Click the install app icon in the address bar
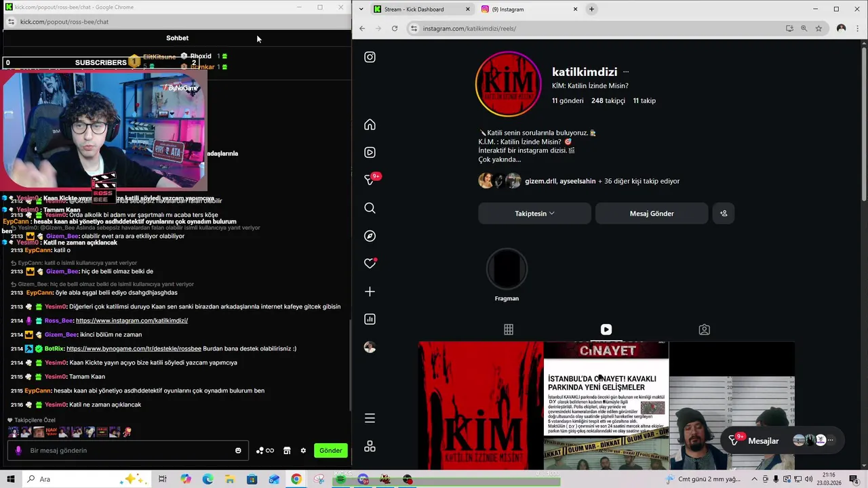 [x=789, y=28]
